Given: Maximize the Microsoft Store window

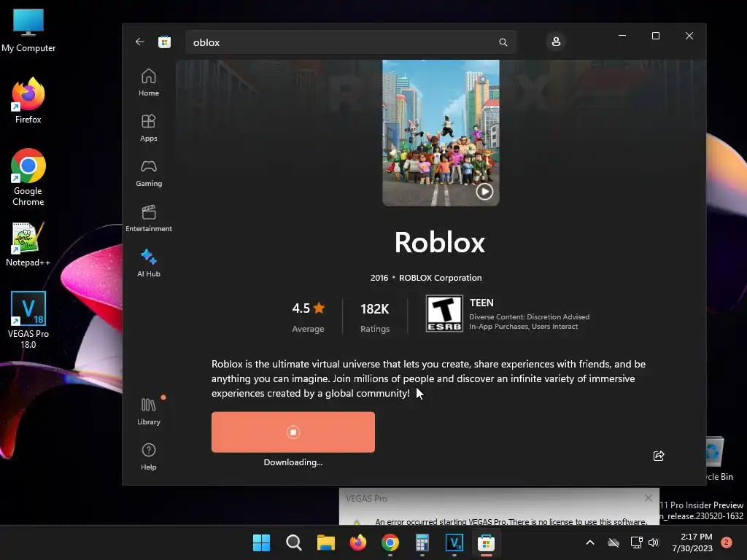Looking at the screenshot, I should [656, 36].
